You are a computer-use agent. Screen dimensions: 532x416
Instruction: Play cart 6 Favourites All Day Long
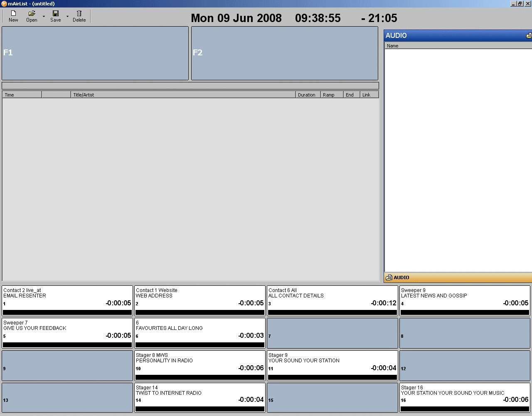pos(200,333)
